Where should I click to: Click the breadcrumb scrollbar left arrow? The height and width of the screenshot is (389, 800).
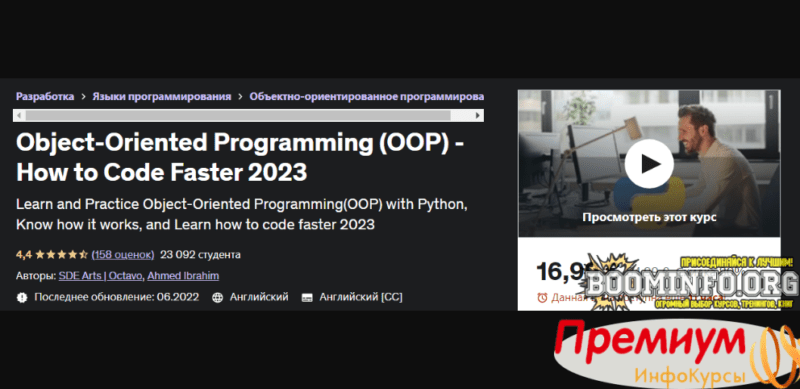coord(19,116)
